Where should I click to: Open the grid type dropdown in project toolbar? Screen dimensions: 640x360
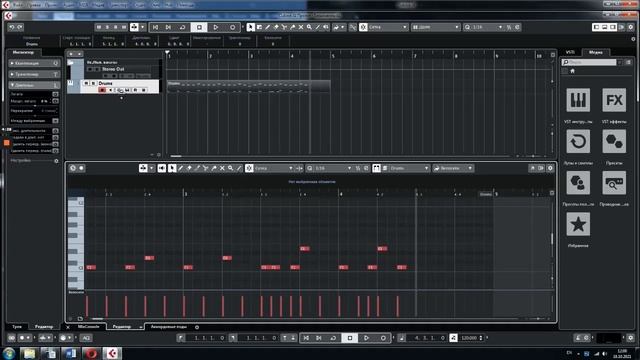click(436, 27)
